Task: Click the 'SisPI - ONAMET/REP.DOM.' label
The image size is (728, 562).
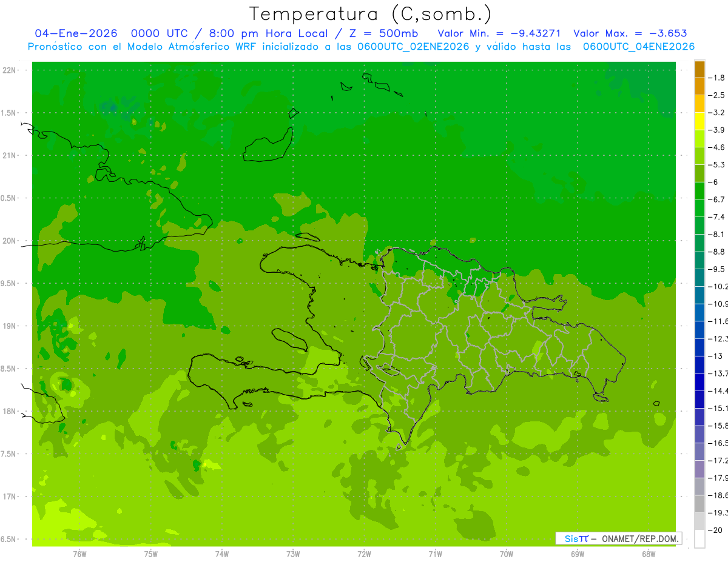Action: [x=620, y=538]
